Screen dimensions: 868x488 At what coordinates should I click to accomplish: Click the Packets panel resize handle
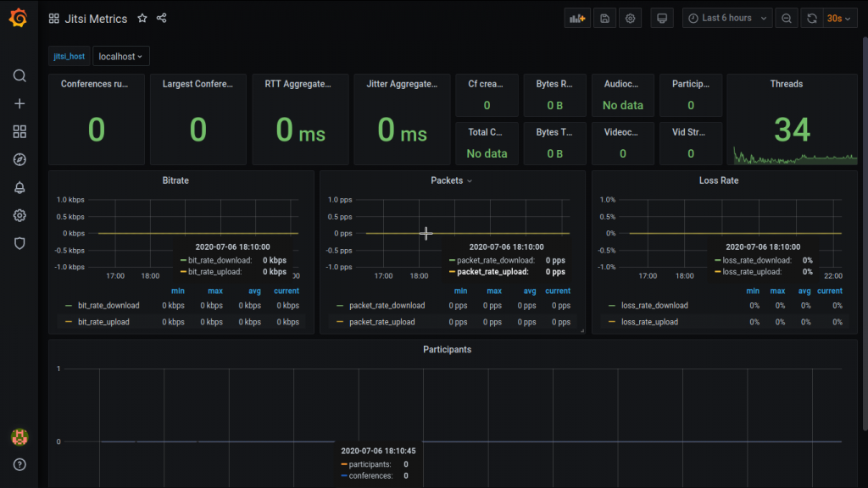click(582, 331)
